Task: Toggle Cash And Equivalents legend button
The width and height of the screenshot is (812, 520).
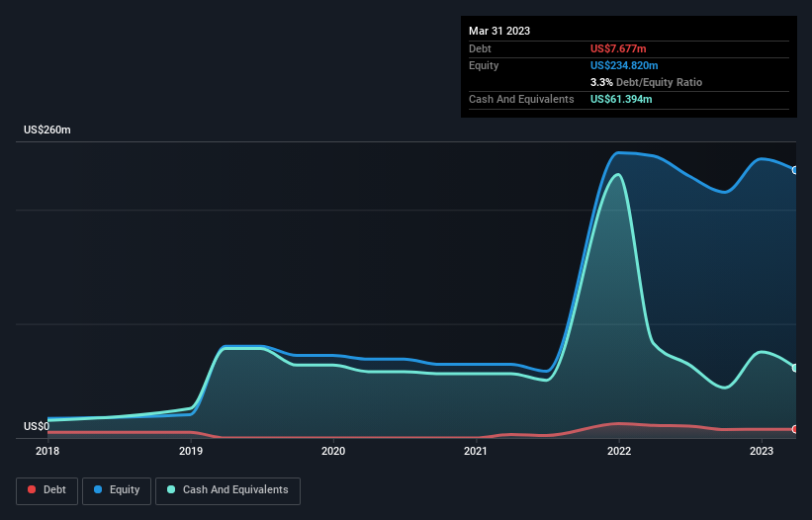Action: (227, 490)
